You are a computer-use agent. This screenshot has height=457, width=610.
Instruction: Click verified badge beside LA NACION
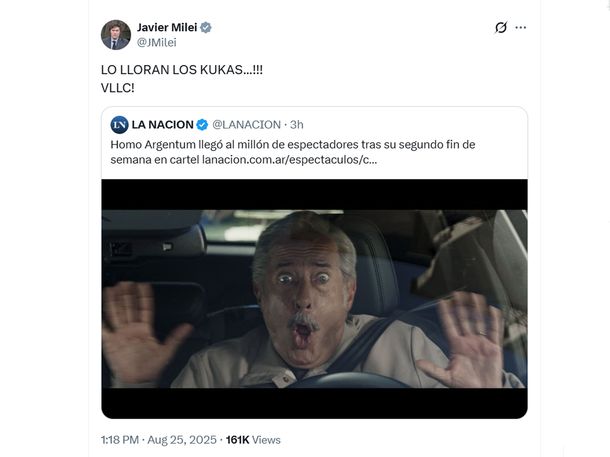tap(202, 125)
